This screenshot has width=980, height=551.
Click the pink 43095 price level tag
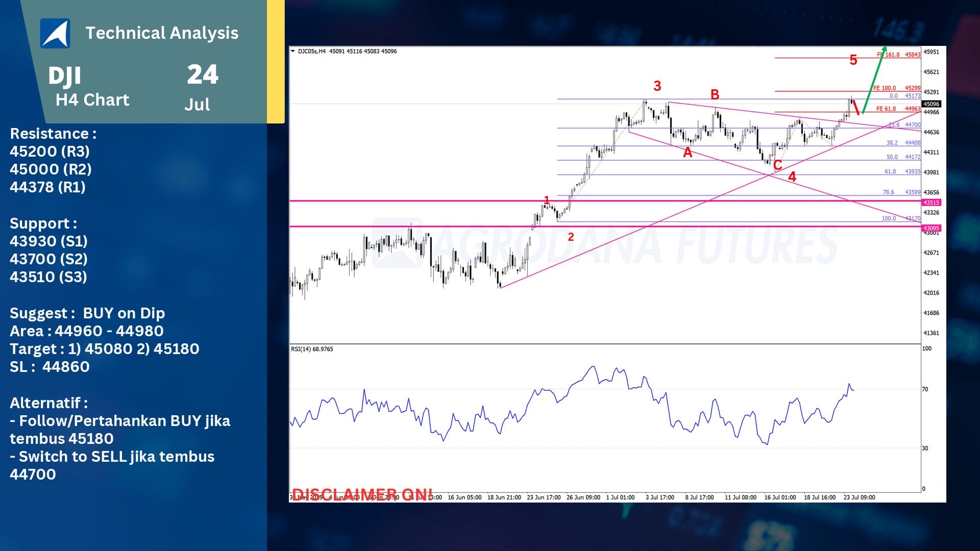coord(931,228)
